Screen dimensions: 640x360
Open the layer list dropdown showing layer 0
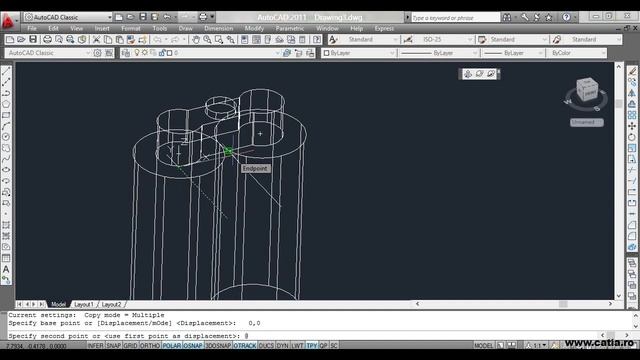[207, 53]
